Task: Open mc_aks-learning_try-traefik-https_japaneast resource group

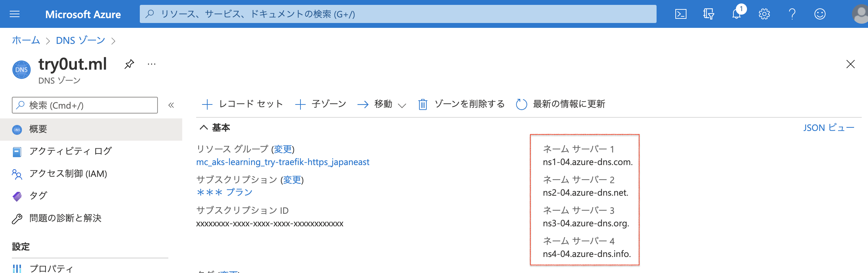Action: coord(283,162)
